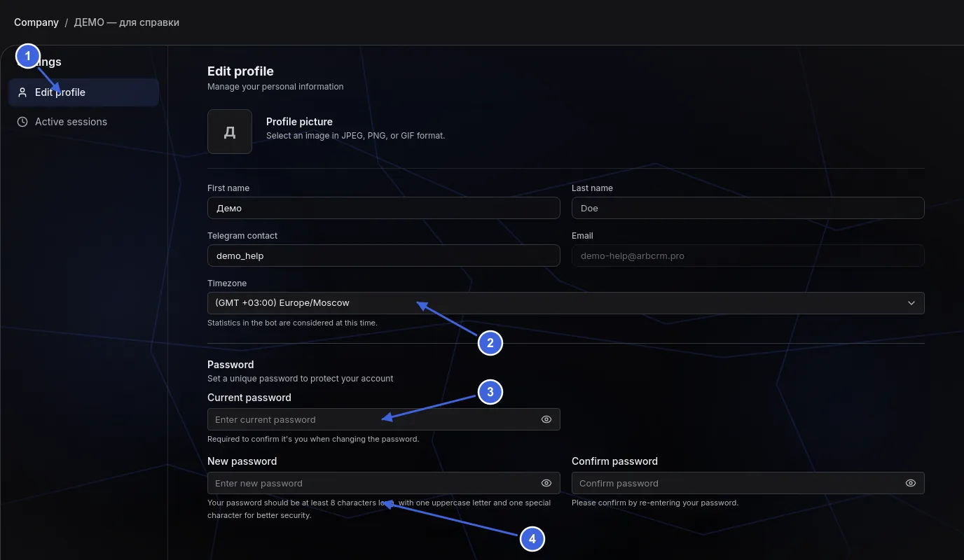Click the person icon beside Edit profile
Viewport: 964px width, 560px height.
(22, 92)
